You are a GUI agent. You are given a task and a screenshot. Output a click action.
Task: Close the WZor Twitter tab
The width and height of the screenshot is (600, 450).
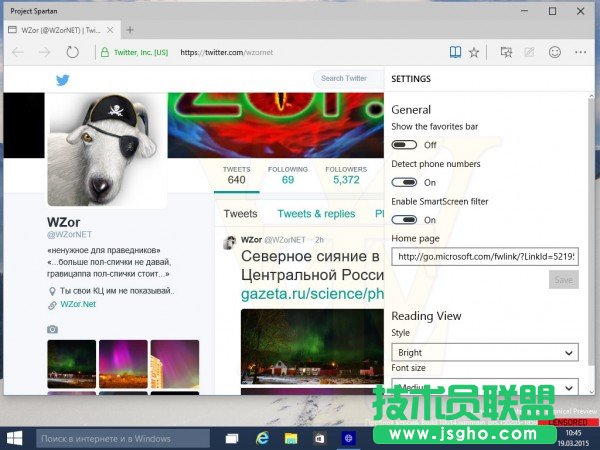[x=110, y=30]
